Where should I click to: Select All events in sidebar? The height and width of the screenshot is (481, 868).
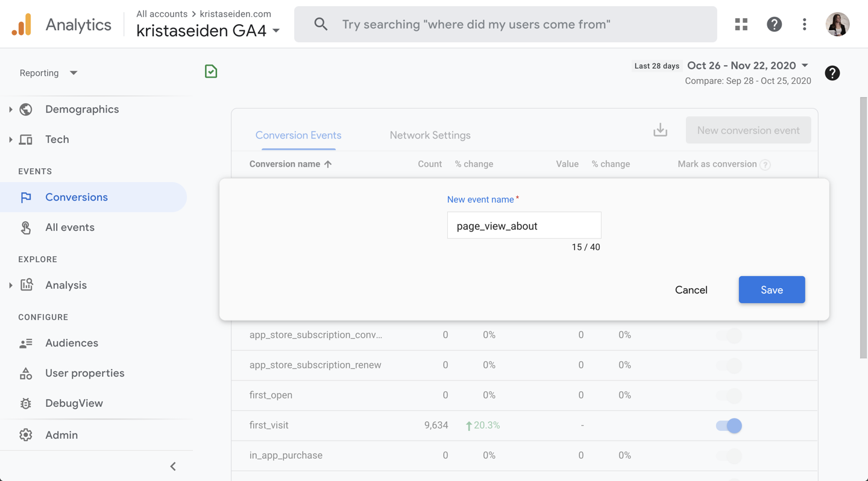pyautogui.click(x=69, y=227)
